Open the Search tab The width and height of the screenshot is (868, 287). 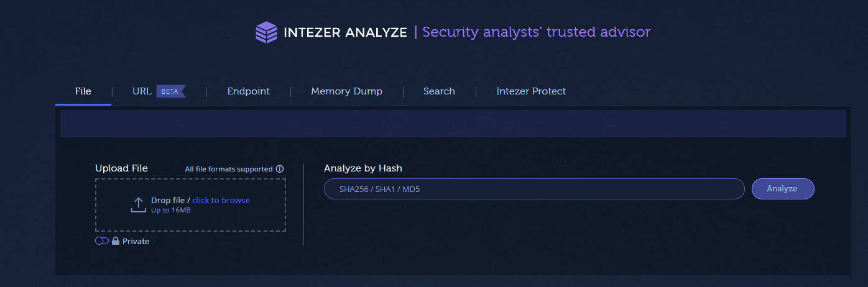pyautogui.click(x=439, y=91)
